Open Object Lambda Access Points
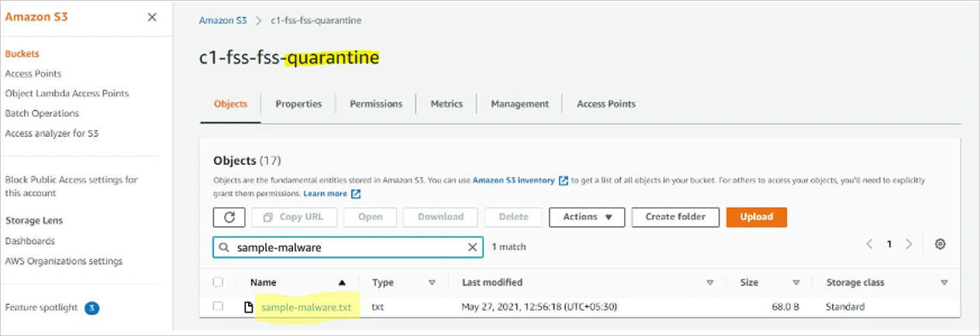Viewport: 980px width, 336px height. point(67,94)
